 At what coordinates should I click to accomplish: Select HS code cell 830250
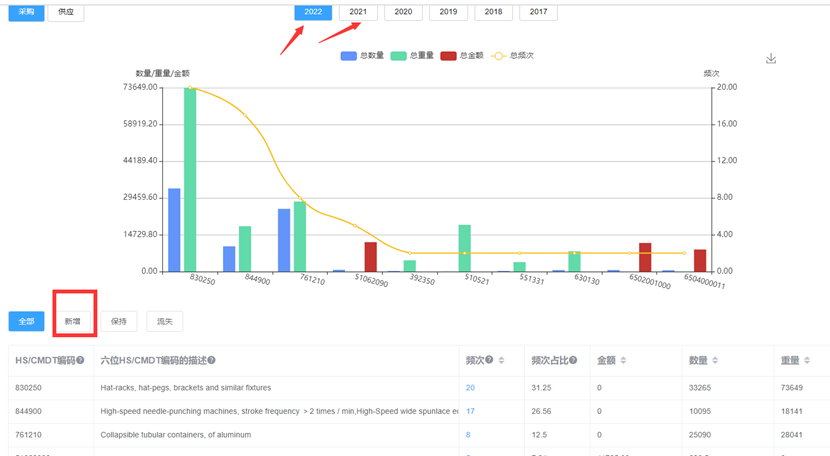(29, 388)
